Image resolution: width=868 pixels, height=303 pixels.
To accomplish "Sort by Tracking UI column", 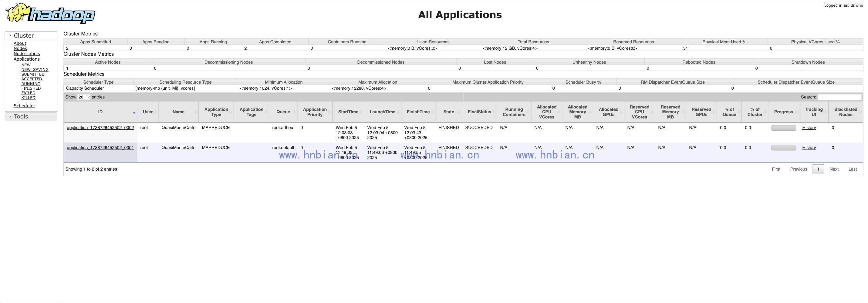I will coord(813,112).
